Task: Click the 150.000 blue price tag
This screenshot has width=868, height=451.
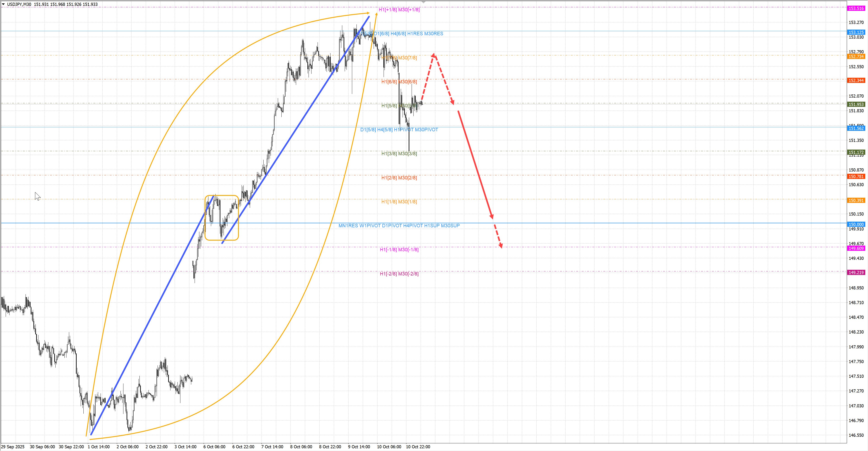Action: (x=856, y=224)
